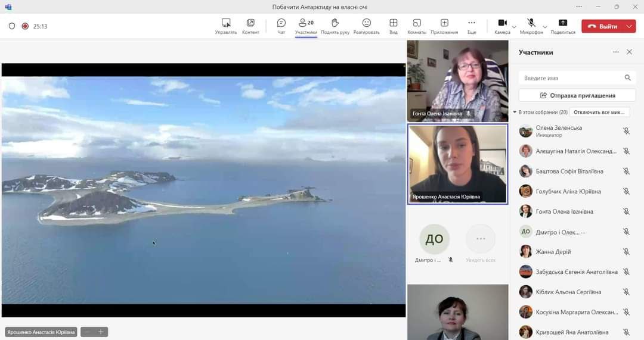Toggle the Камера camera on or off

tap(502, 23)
